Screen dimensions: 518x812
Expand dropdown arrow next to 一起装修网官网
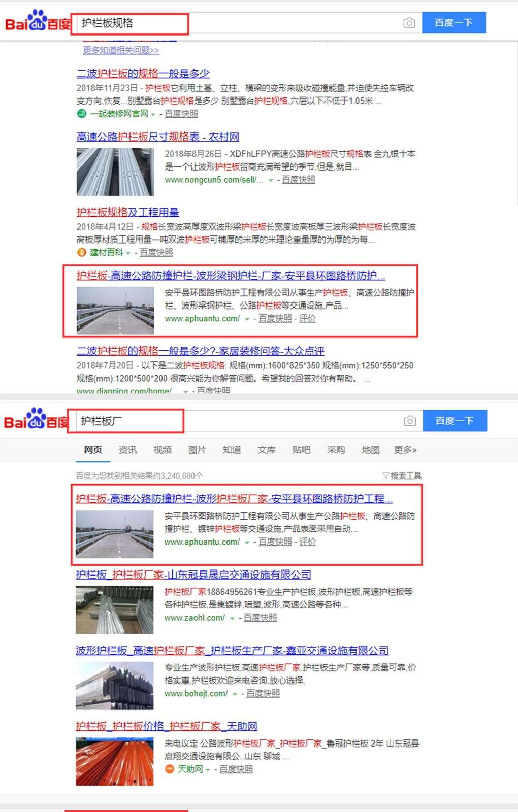[x=153, y=114]
